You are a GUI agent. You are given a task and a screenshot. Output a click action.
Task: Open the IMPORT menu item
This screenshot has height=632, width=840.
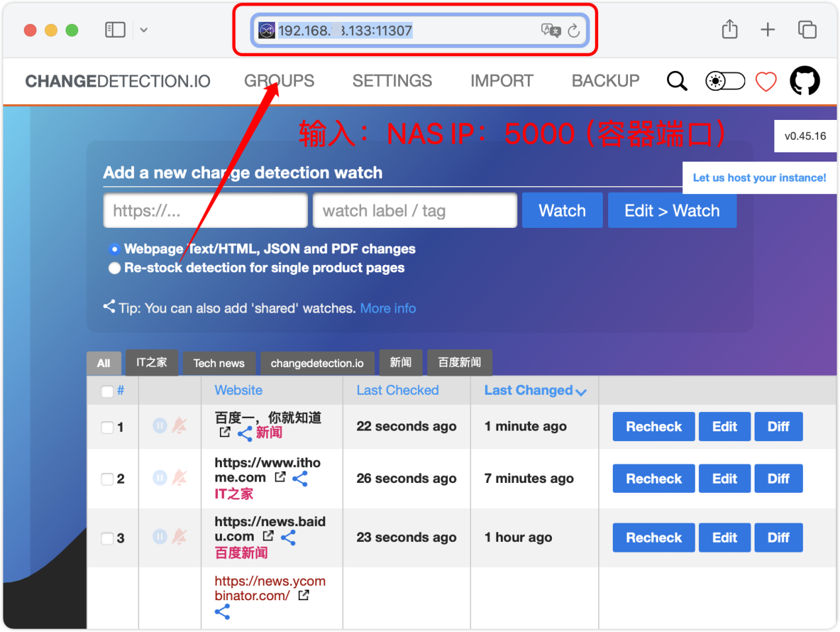pyautogui.click(x=501, y=81)
